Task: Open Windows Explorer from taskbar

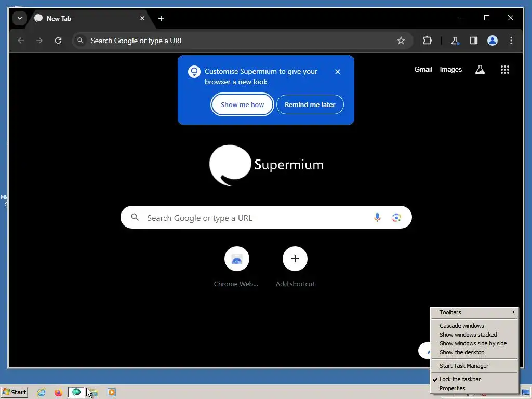Action: 94,393
